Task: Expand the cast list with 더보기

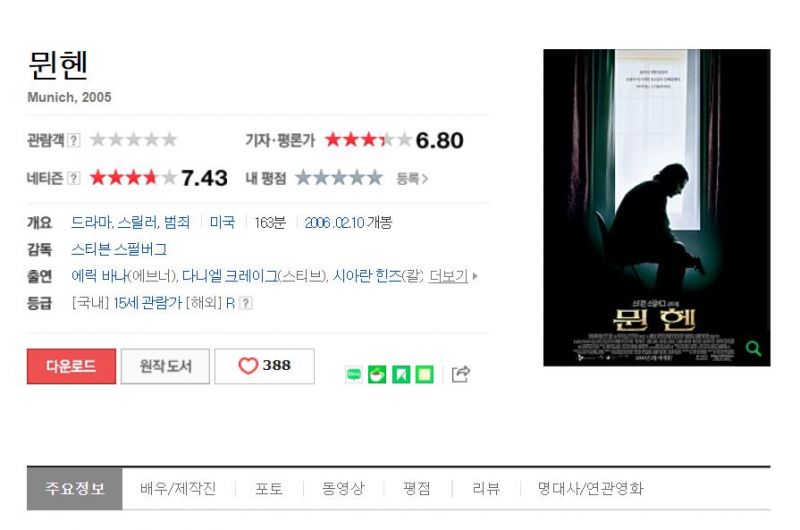Action: point(448,276)
